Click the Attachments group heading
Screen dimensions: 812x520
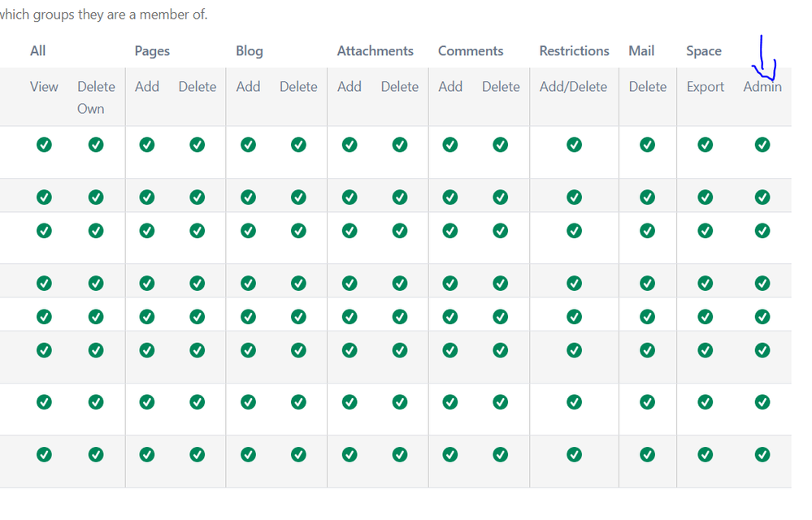(x=376, y=50)
